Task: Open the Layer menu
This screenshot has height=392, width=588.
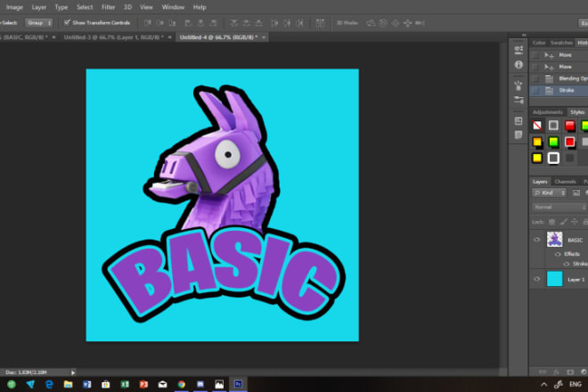Action: pyautogui.click(x=38, y=7)
